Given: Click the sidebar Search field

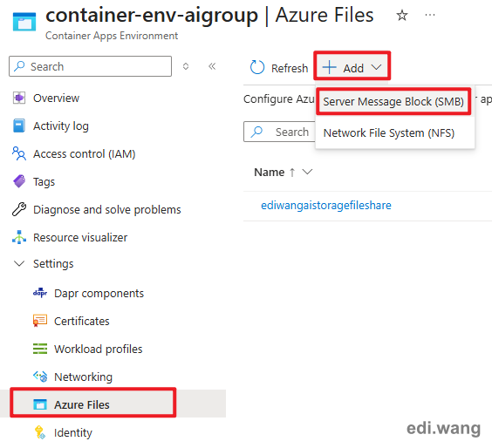Looking at the screenshot, I should point(91,66).
